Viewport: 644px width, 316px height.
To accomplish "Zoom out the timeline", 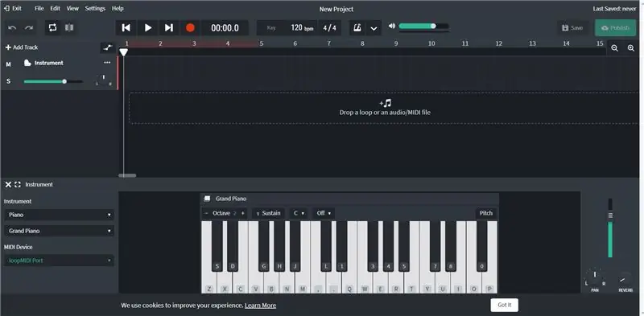I will (614, 48).
